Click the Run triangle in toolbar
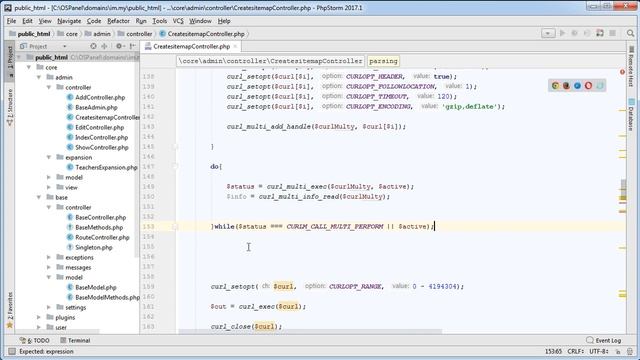The width and height of the screenshot is (640, 360). click(562, 33)
